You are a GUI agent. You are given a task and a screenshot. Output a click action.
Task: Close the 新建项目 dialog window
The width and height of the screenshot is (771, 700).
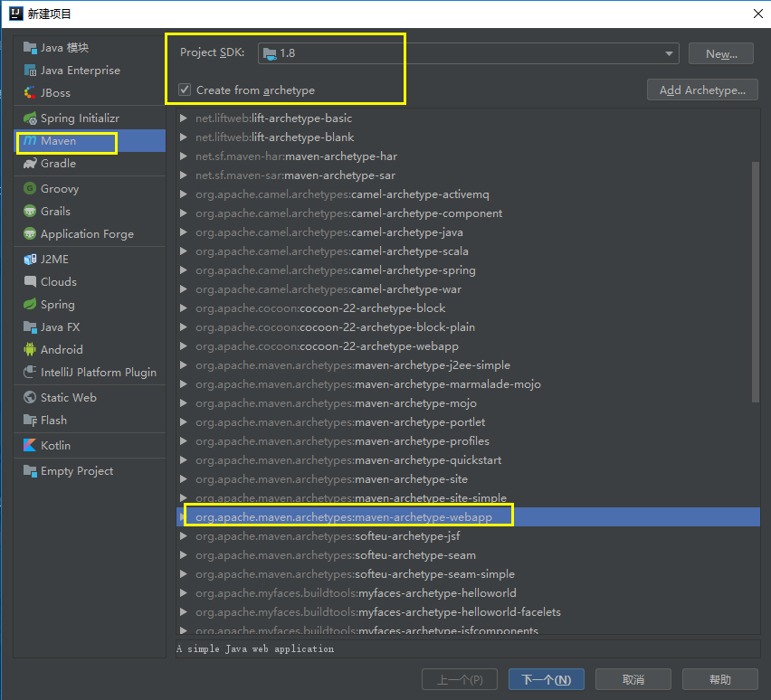point(758,14)
